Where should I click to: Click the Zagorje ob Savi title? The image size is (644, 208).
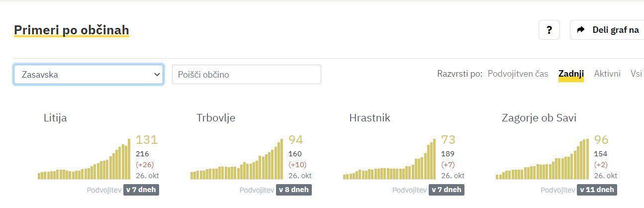click(539, 118)
